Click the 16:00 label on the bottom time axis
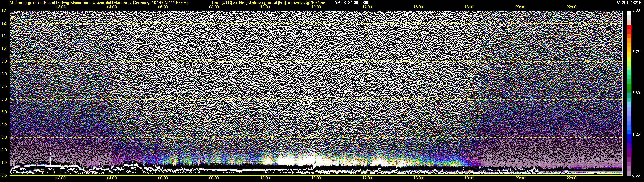 (x=418, y=178)
